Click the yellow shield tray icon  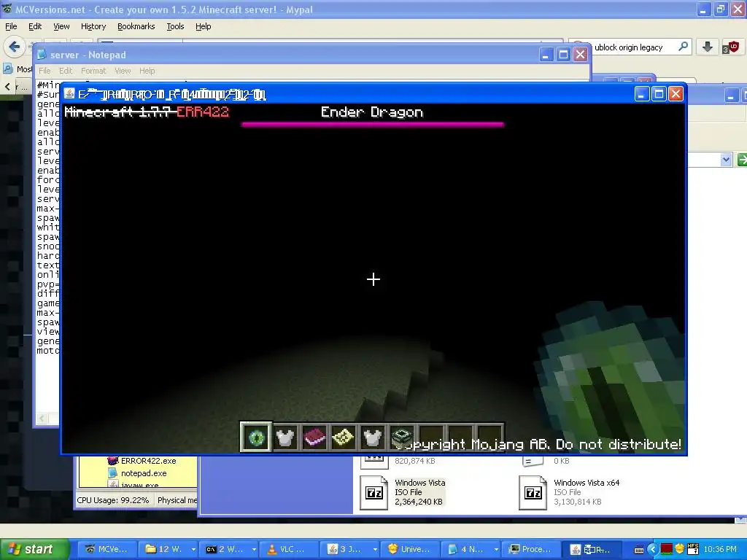pos(680,549)
